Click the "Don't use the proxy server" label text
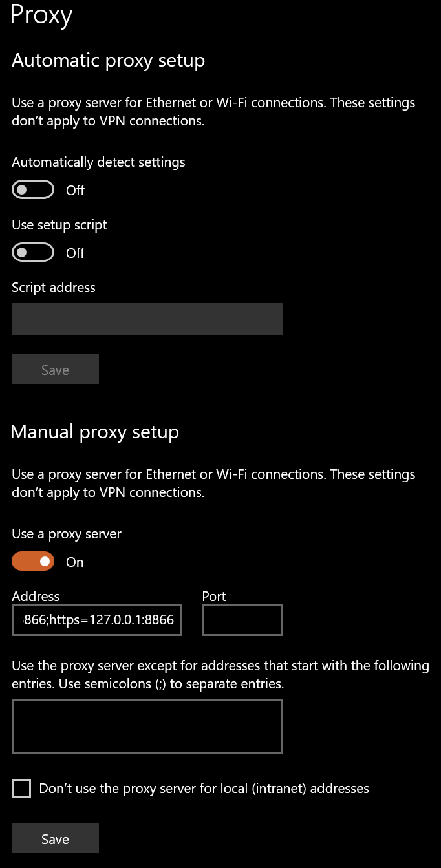This screenshot has height=868, width=441. 204,789
